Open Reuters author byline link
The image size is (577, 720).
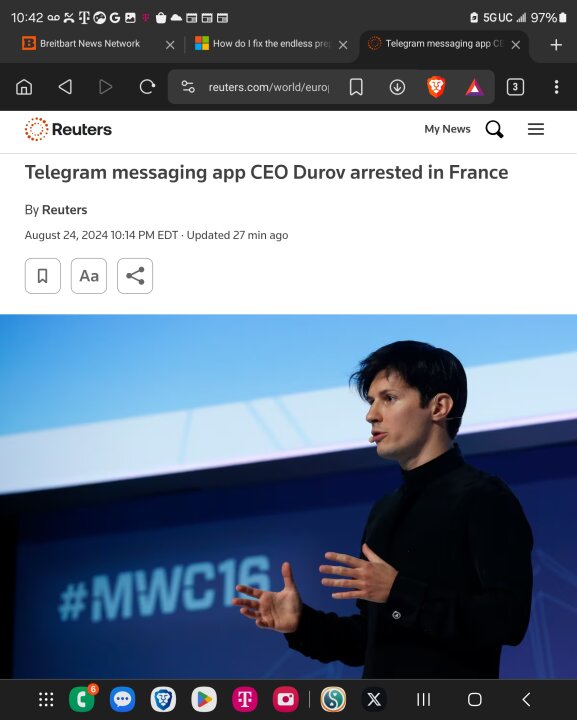pyautogui.click(x=64, y=210)
